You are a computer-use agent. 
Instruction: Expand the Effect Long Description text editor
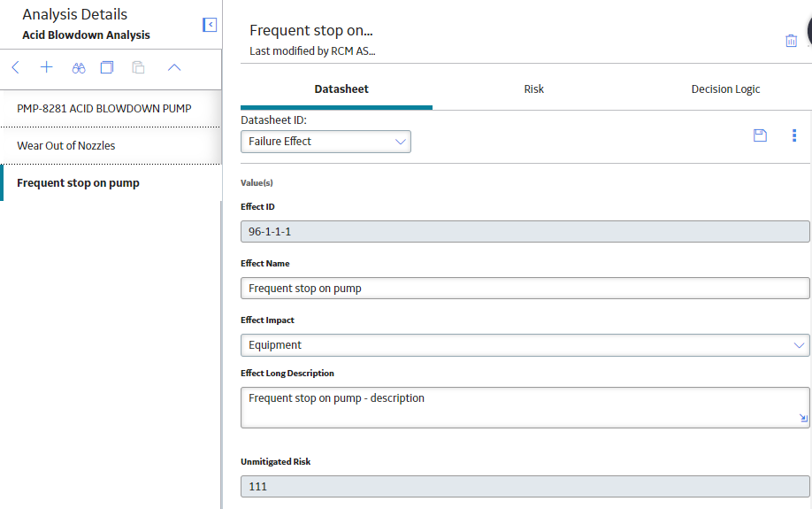click(803, 419)
